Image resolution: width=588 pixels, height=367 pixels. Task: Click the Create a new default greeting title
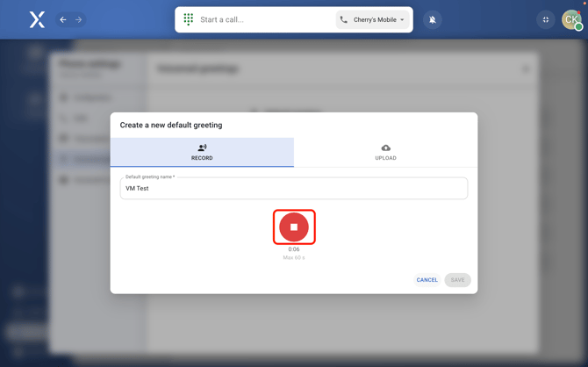point(171,125)
